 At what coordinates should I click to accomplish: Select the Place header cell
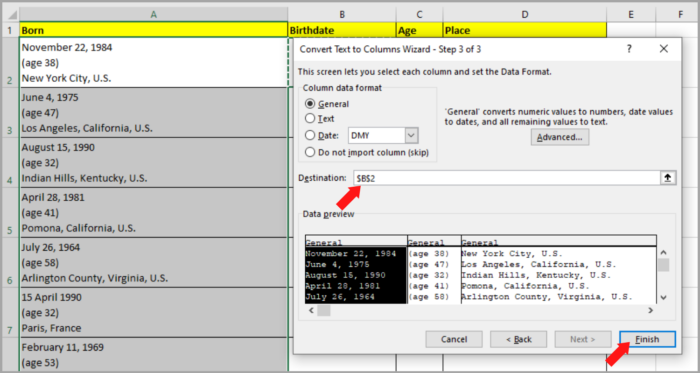(x=525, y=30)
